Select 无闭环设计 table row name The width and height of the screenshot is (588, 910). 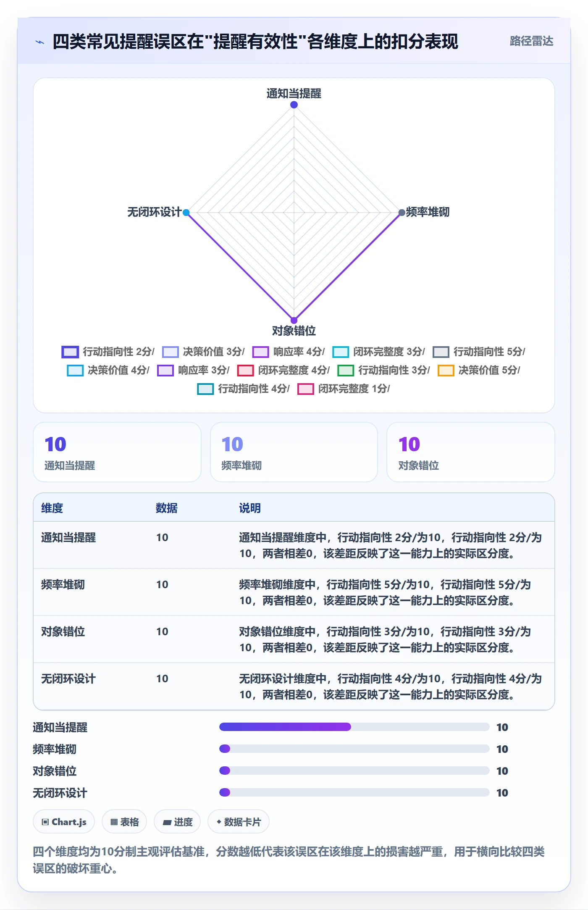(x=68, y=679)
